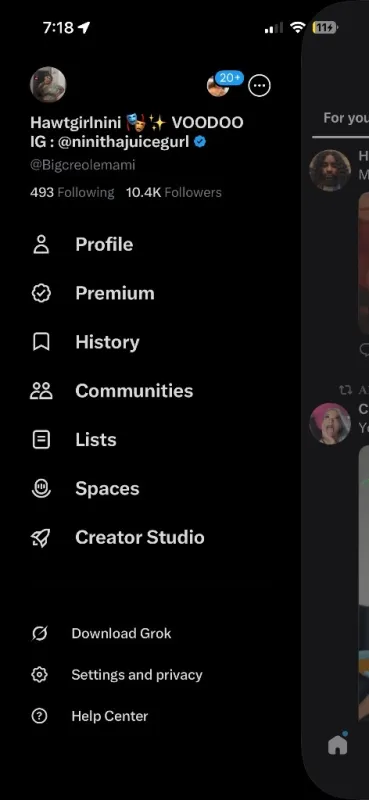The image size is (369, 800).
Task: Tap the Spaces microphone icon
Action: 41,488
